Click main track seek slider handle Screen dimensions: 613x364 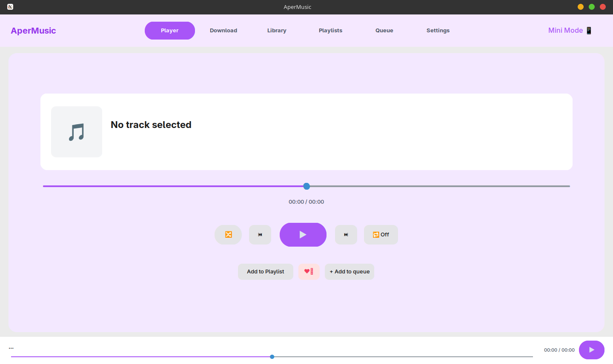tap(306, 186)
